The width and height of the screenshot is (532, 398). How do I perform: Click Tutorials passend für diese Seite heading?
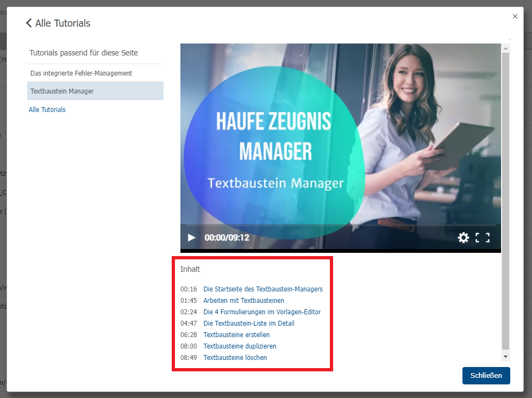[84, 53]
